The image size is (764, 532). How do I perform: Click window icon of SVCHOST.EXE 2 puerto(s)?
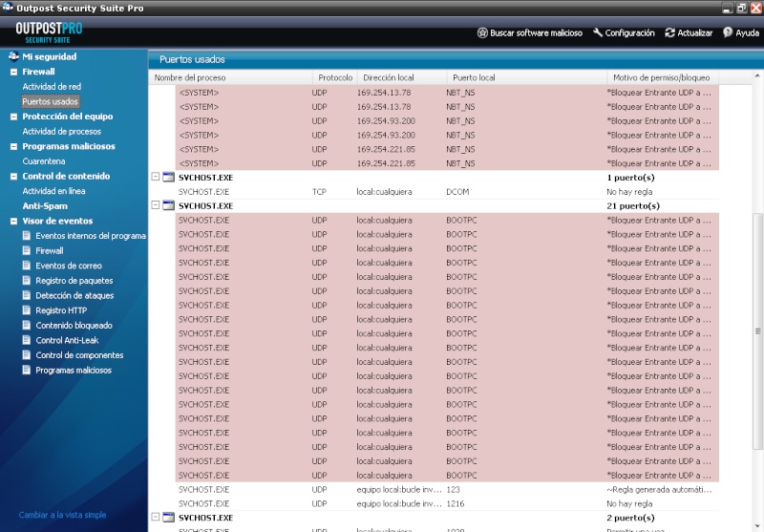pyautogui.click(x=169, y=518)
